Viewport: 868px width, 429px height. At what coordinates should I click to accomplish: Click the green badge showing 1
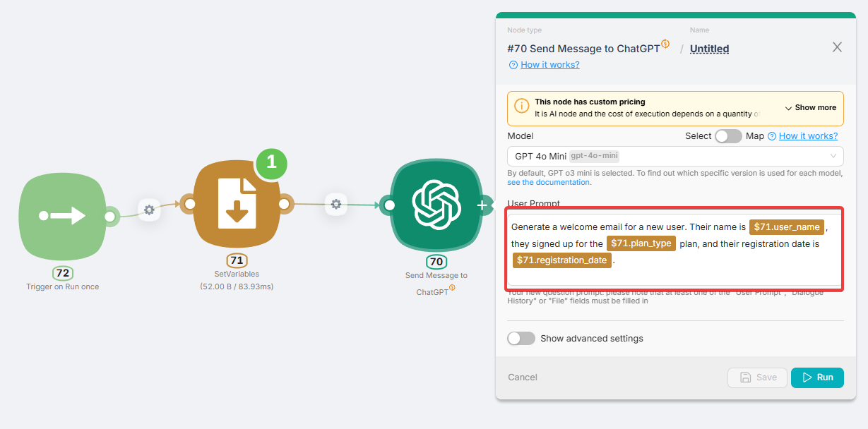tap(271, 164)
